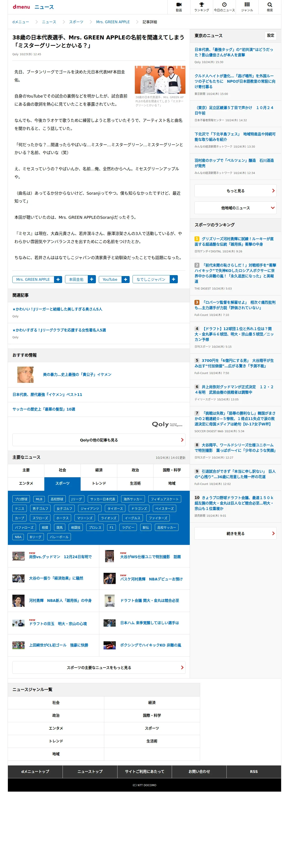Viewport: 289px width, 868px height.
Task: Click the F1 category chip
Action: point(111,527)
